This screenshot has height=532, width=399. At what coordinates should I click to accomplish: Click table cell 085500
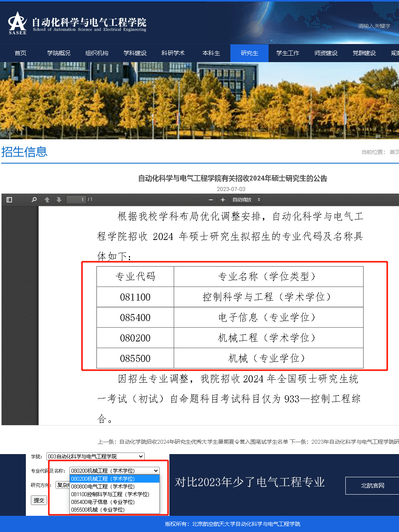click(x=135, y=358)
